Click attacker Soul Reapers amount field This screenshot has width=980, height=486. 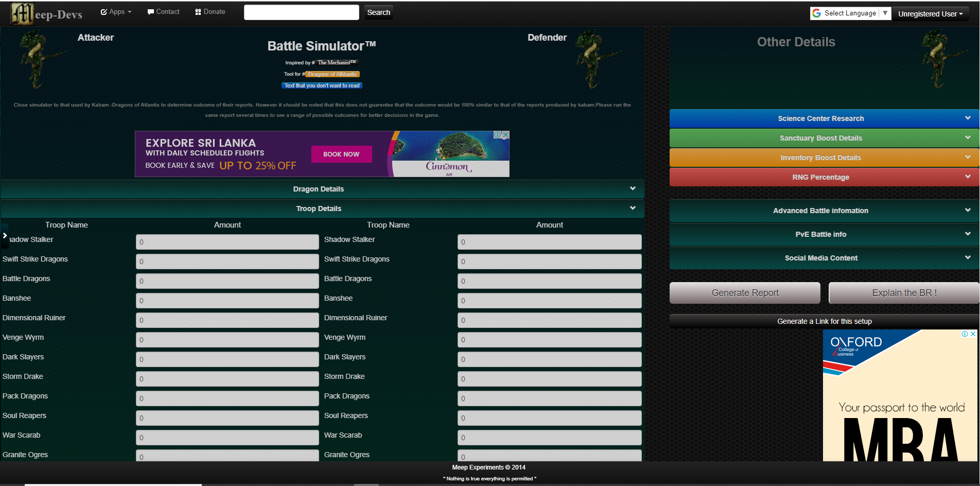click(227, 418)
